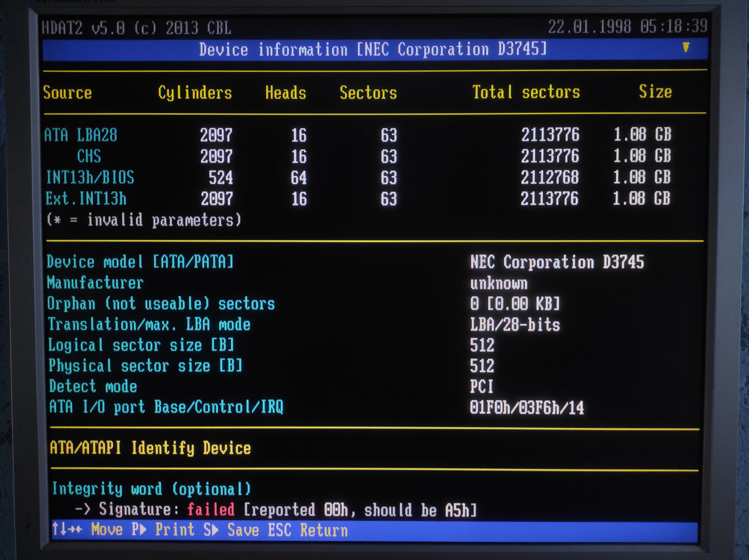The height and width of the screenshot is (560, 749).
Task: Highlight the INT13h/BIOS source row
Action: coord(90,178)
